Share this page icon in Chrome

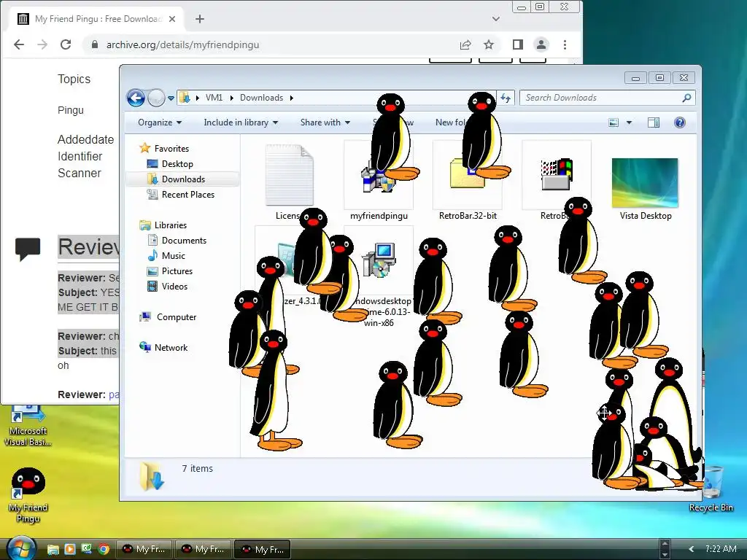point(465,44)
